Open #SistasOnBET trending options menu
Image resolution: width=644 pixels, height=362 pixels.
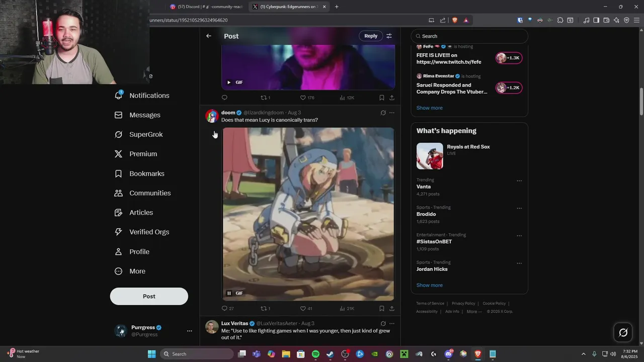tap(519, 236)
